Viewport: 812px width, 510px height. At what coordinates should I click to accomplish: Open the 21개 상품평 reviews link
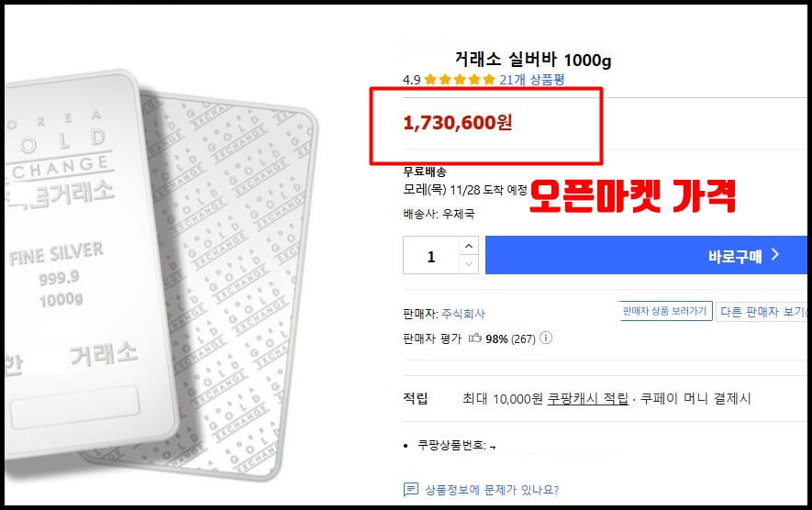tap(532, 80)
